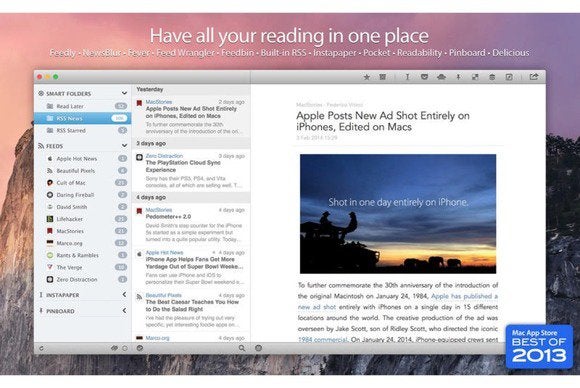This screenshot has height=388, width=580.
Task: Pin article to Pinboard via toolbar pin icon
Action: click(x=458, y=77)
